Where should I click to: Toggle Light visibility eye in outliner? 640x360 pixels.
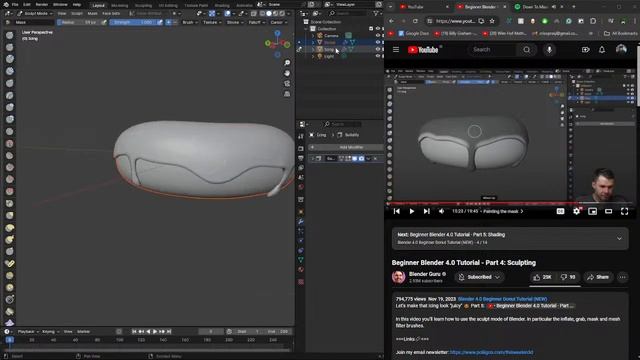point(378,56)
